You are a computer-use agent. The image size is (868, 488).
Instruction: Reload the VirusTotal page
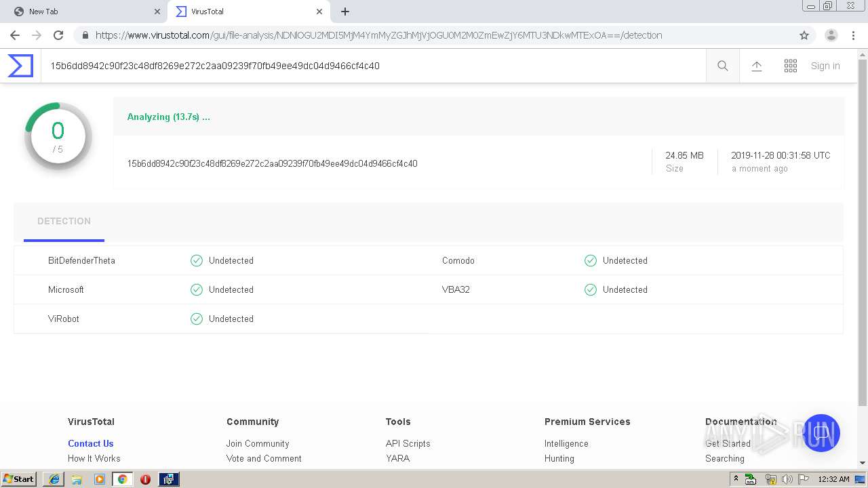pos(58,35)
